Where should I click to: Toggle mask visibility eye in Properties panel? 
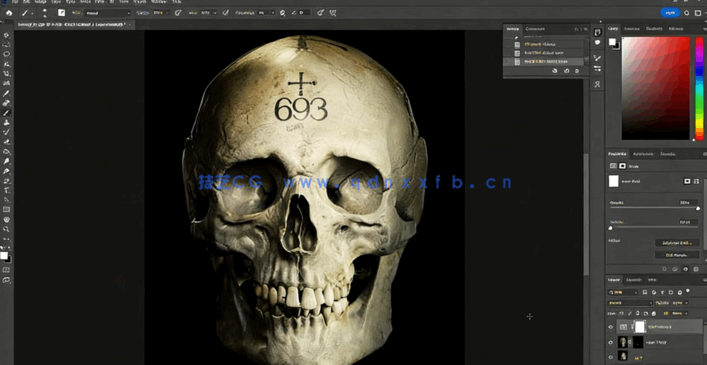tap(685, 269)
